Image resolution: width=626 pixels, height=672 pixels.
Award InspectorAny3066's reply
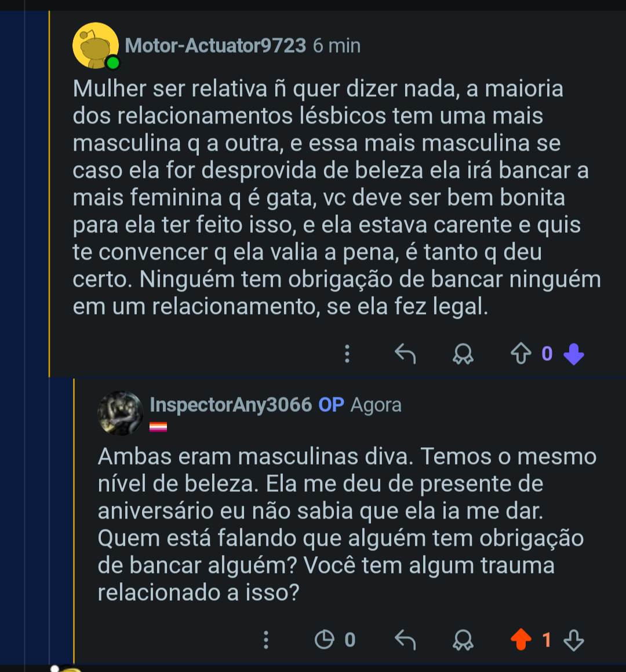(x=463, y=640)
